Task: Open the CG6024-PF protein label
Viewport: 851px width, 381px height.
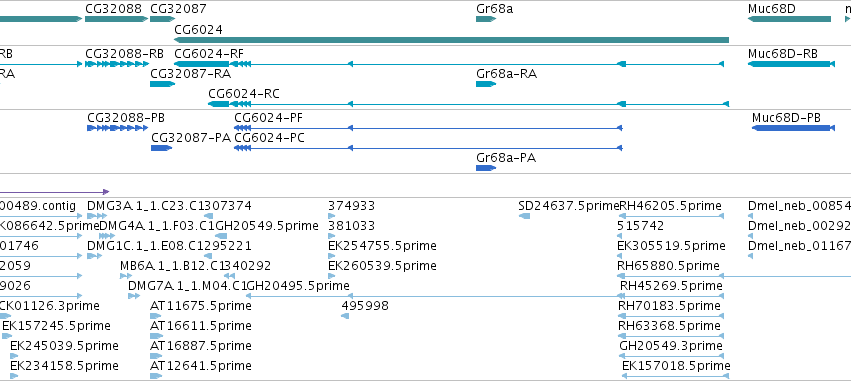Action: pyautogui.click(x=269, y=118)
